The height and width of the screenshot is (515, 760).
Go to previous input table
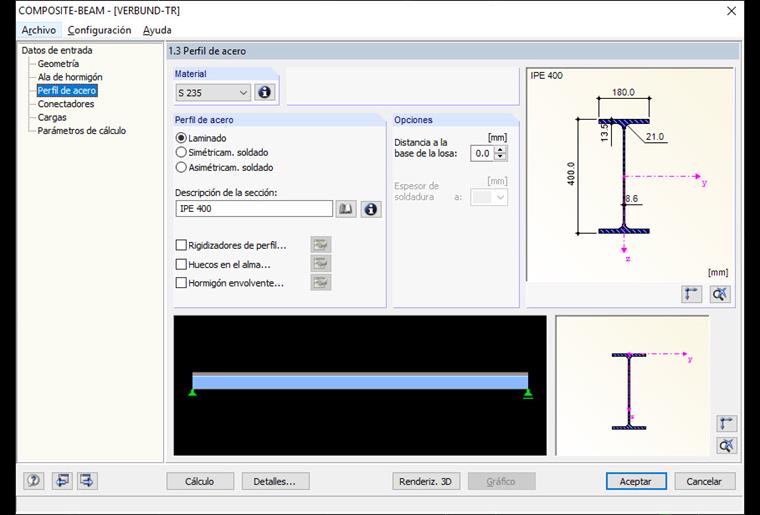tap(62, 481)
